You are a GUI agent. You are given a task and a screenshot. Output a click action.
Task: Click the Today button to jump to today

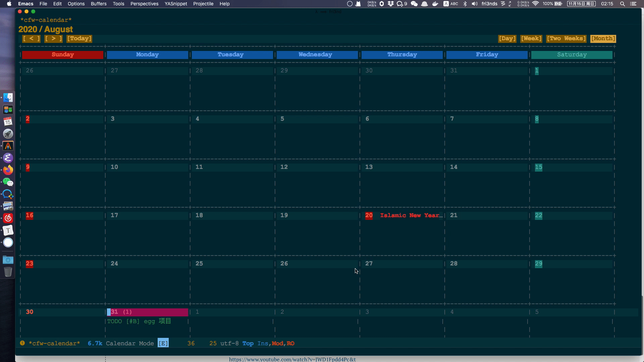coord(79,39)
